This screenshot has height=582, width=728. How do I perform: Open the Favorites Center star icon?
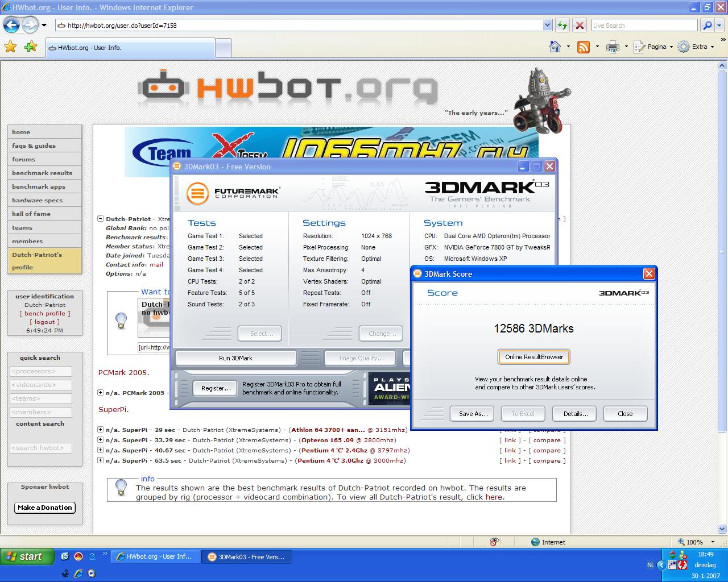click(x=10, y=47)
